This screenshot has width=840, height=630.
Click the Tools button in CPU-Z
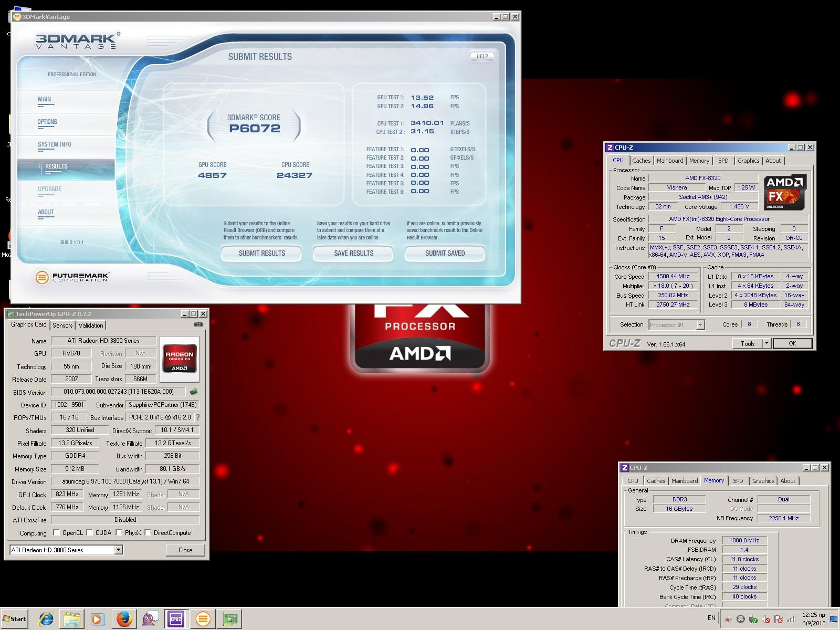pyautogui.click(x=748, y=343)
